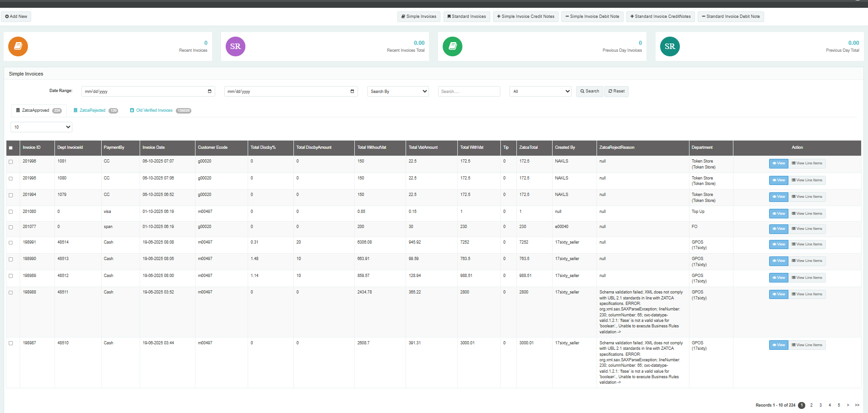Click the orange Recent Invoices icon
The width and height of the screenshot is (868, 413).
tap(18, 46)
